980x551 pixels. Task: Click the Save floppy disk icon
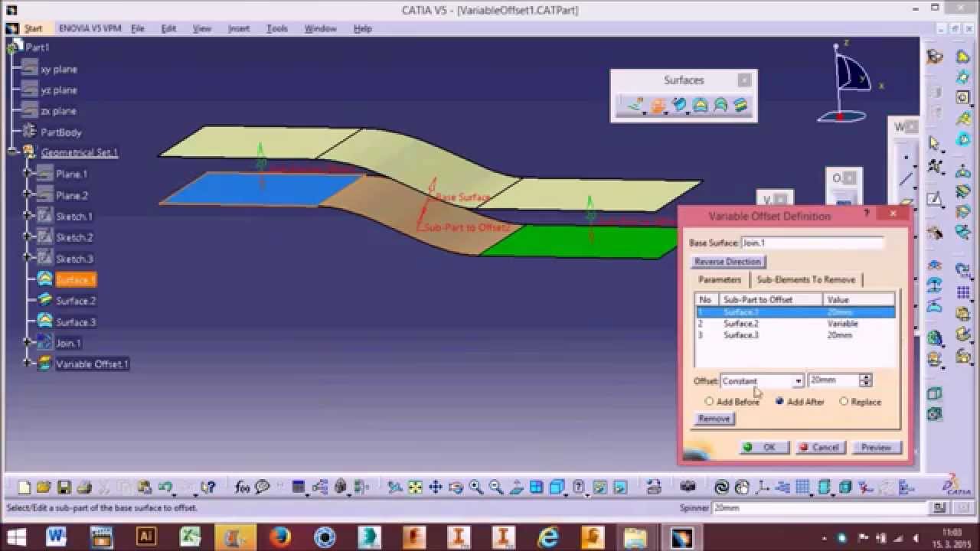click(x=64, y=487)
